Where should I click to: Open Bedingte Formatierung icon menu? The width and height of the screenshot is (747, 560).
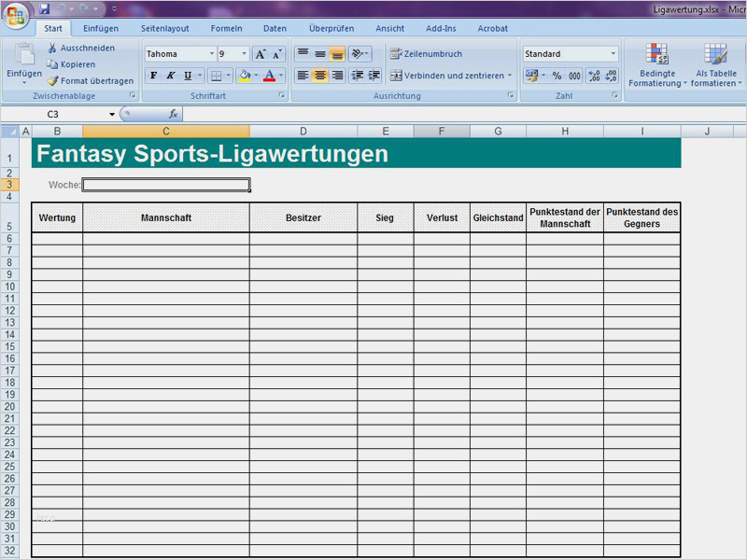(x=657, y=56)
